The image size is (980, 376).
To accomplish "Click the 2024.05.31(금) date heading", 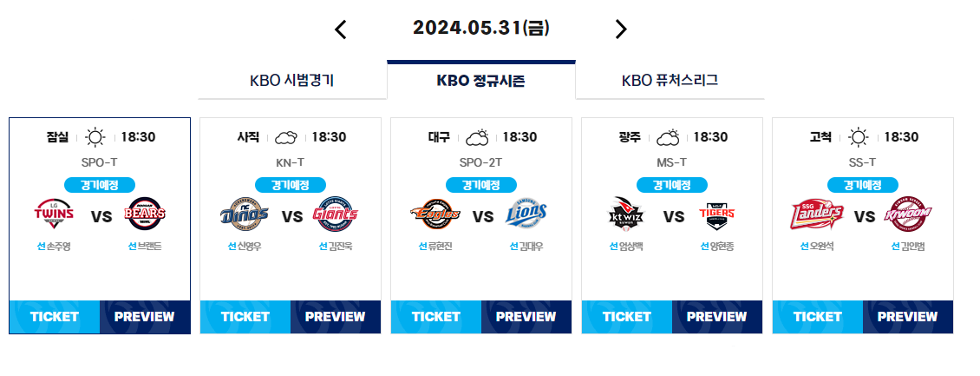I will [481, 28].
